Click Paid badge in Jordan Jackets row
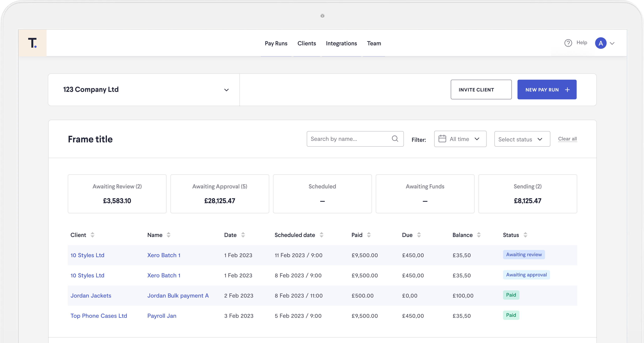The image size is (644, 343). point(511,295)
